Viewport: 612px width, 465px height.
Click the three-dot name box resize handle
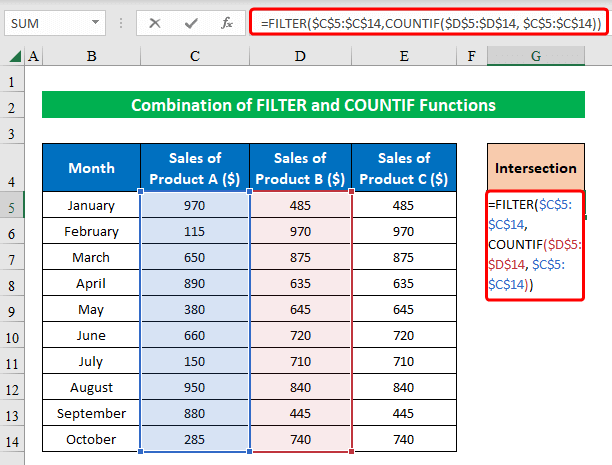tap(122, 22)
